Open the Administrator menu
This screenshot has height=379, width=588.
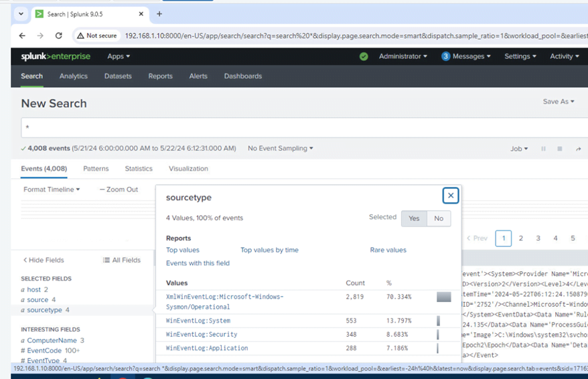402,56
